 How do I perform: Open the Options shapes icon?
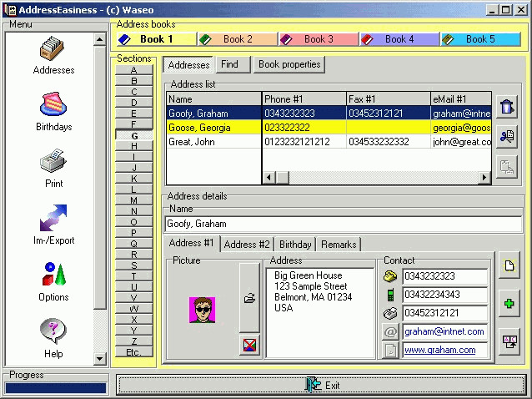click(53, 274)
